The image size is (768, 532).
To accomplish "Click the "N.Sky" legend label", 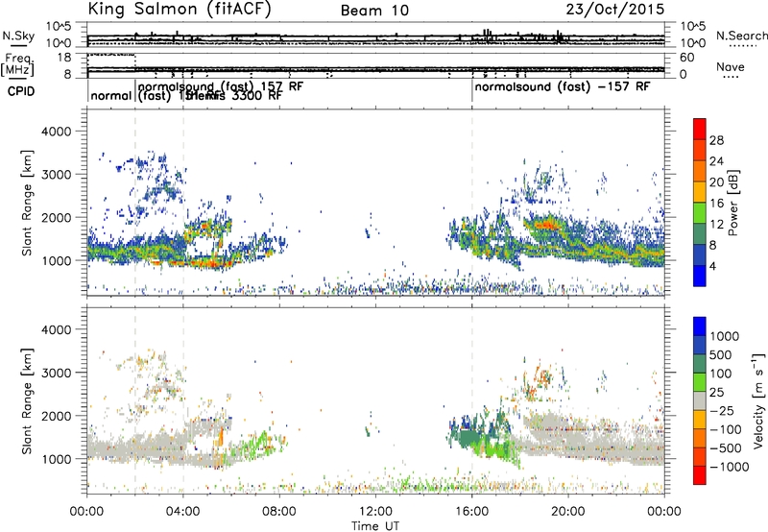I will 18,36.
